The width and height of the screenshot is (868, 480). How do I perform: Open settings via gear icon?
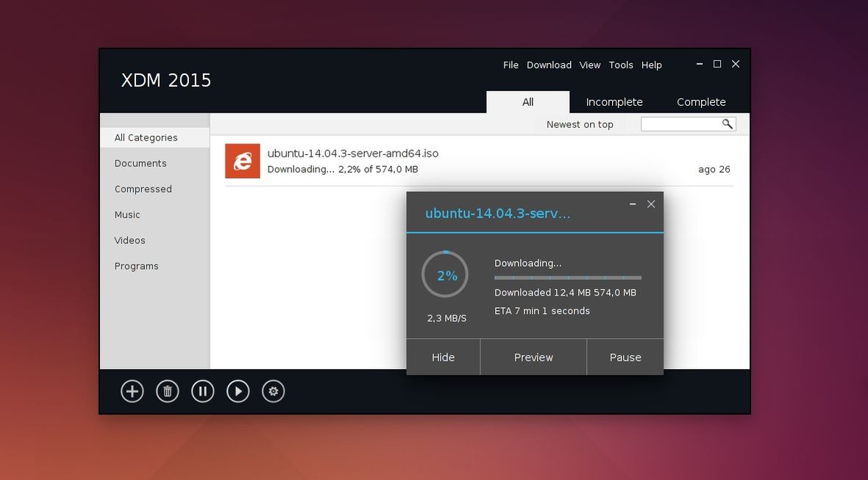(274, 392)
